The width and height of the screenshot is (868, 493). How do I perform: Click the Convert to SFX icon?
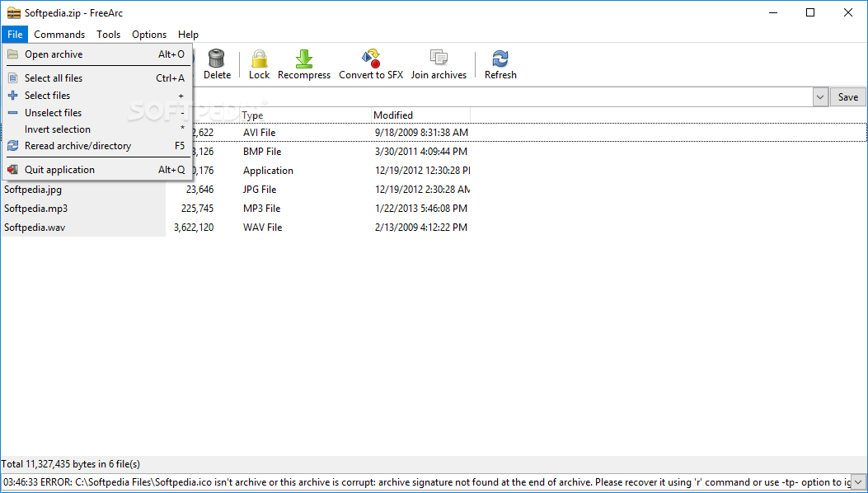coord(371,59)
